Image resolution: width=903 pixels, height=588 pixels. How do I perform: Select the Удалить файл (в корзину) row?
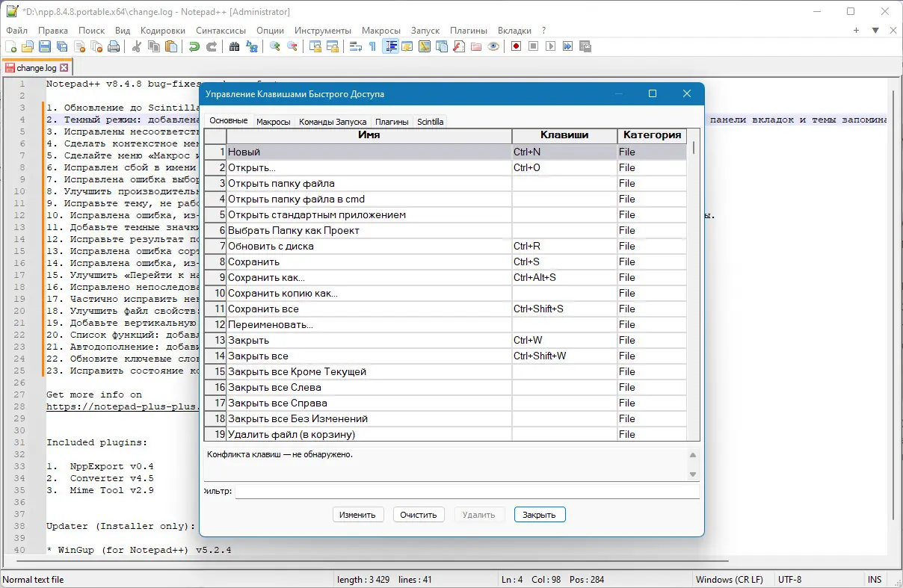(x=446, y=434)
